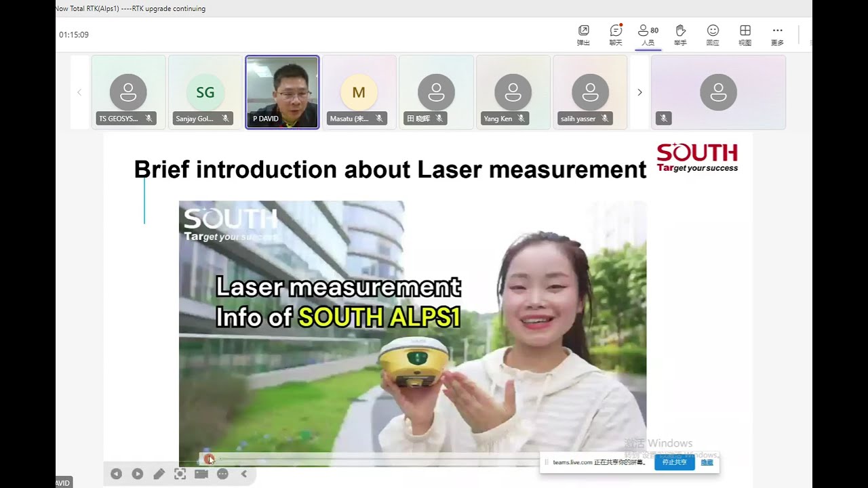Select the 田晓辉 participant tile
The height and width of the screenshot is (488, 868).
tap(436, 92)
